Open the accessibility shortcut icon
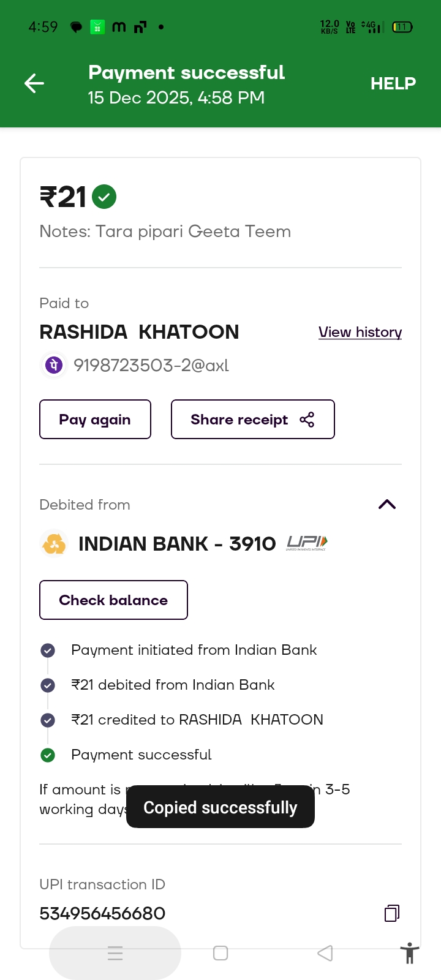The image size is (441, 980). (410, 953)
